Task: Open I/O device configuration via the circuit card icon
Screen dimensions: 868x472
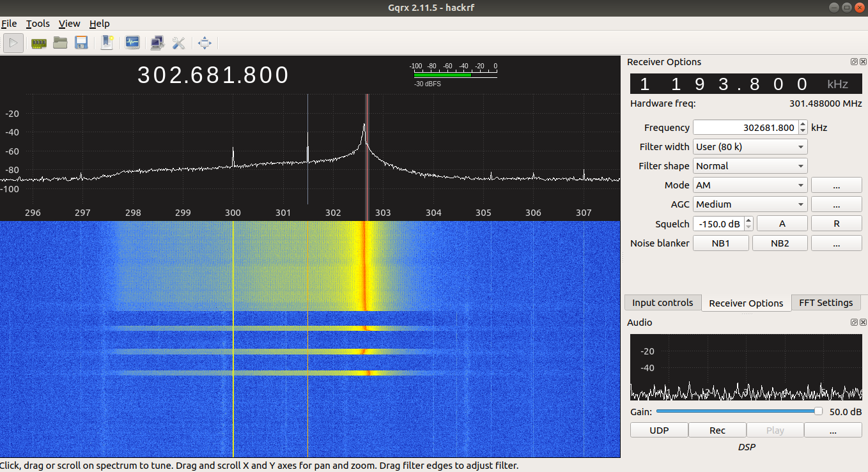Action: (38, 43)
